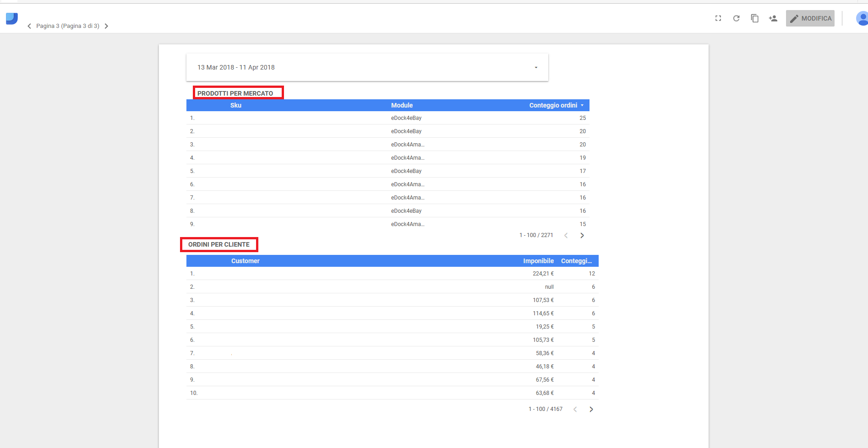
Task: Click the '1 - 100 / 2271' pagination text
Action: click(x=536, y=235)
